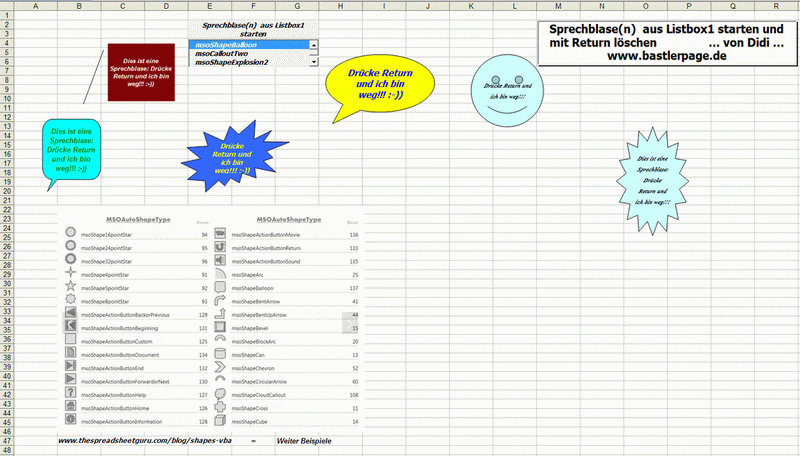Select msoShapeBalloon in the listbox
The height and width of the screenshot is (456, 800).
(249, 45)
